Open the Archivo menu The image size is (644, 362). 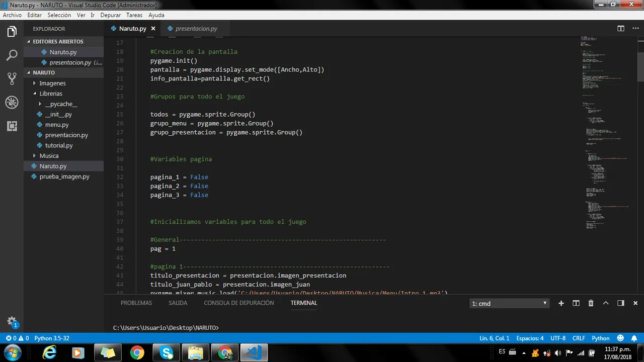[12, 15]
